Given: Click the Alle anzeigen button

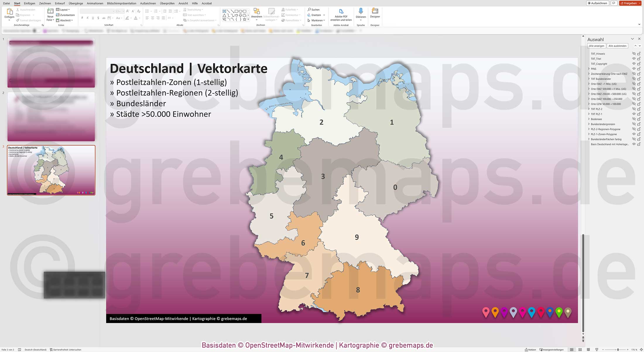Looking at the screenshot, I should pyautogui.click(x=597, y=46).
